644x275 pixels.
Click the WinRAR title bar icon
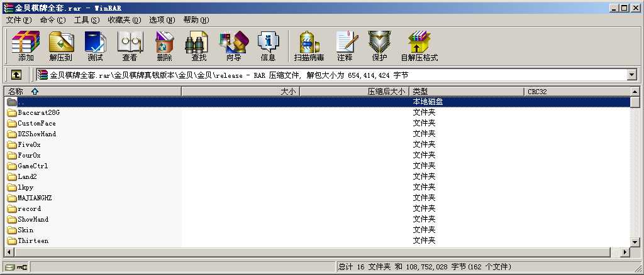click(8, 8)
